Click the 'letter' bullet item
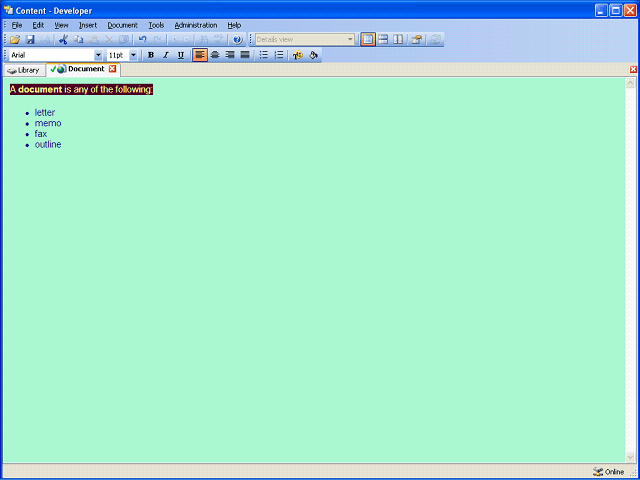The width and height of the screenshot is (640, 480). click(x=44, y=112)
